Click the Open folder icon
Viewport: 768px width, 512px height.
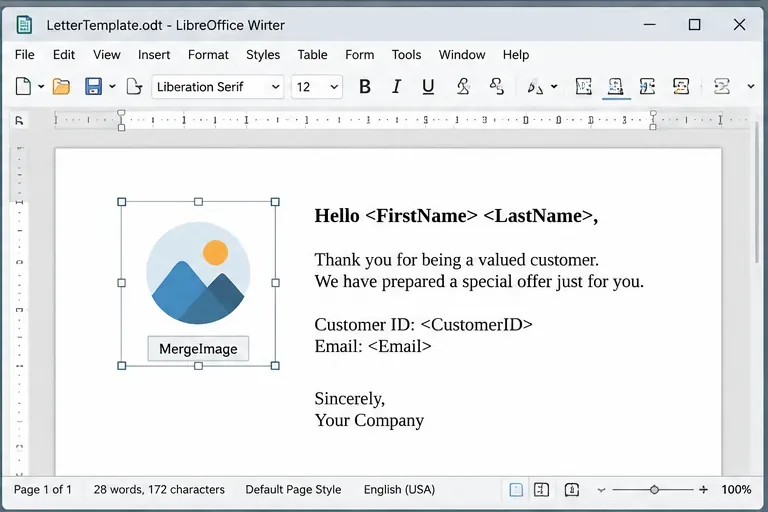(x=61, y=87)
